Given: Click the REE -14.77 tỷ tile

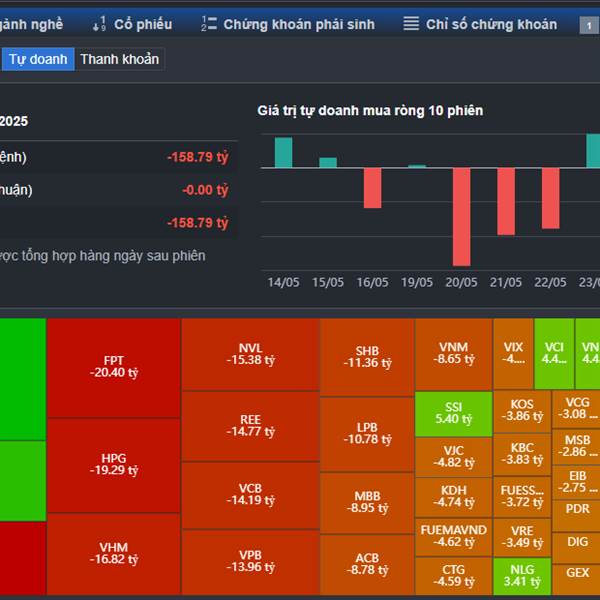Looking at the screenshot, I should coord(251,426).
